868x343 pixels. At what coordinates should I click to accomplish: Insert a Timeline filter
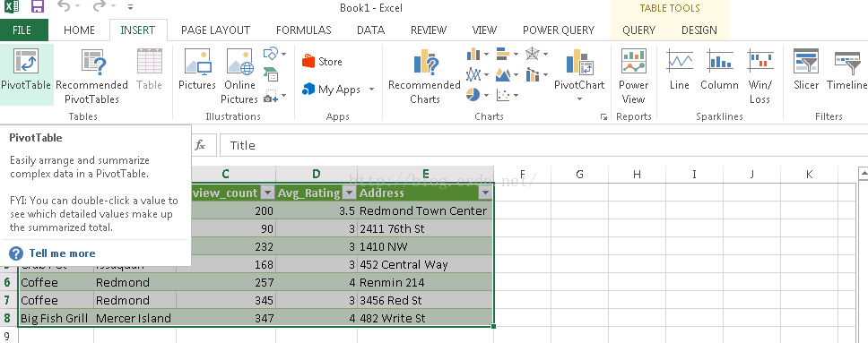pyautogui.click(x=846, y=70)
